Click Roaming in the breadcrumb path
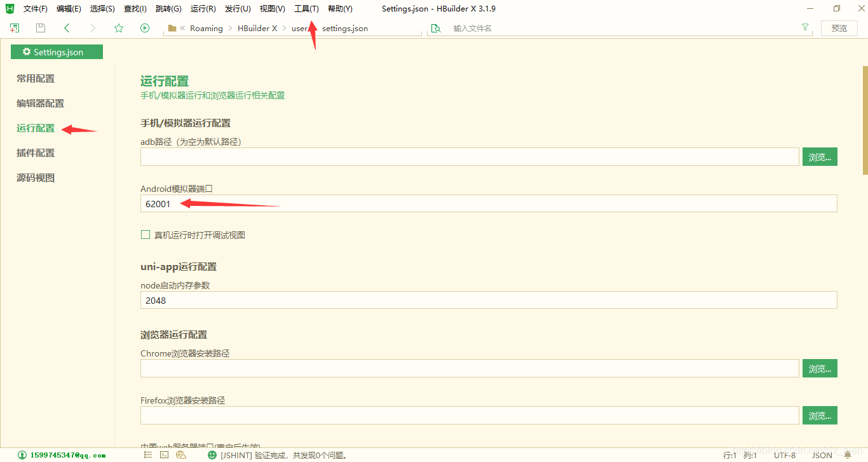868x462 pixels. point(207,28)
